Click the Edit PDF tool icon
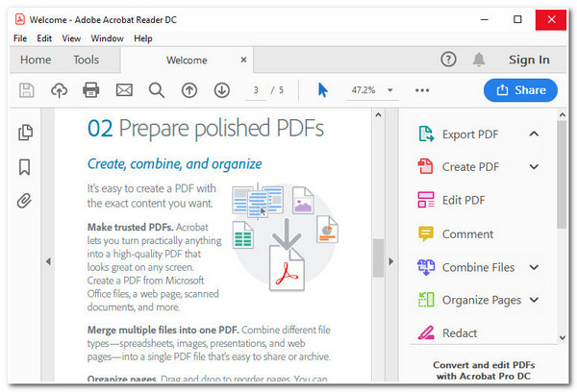 click(426, 200)
